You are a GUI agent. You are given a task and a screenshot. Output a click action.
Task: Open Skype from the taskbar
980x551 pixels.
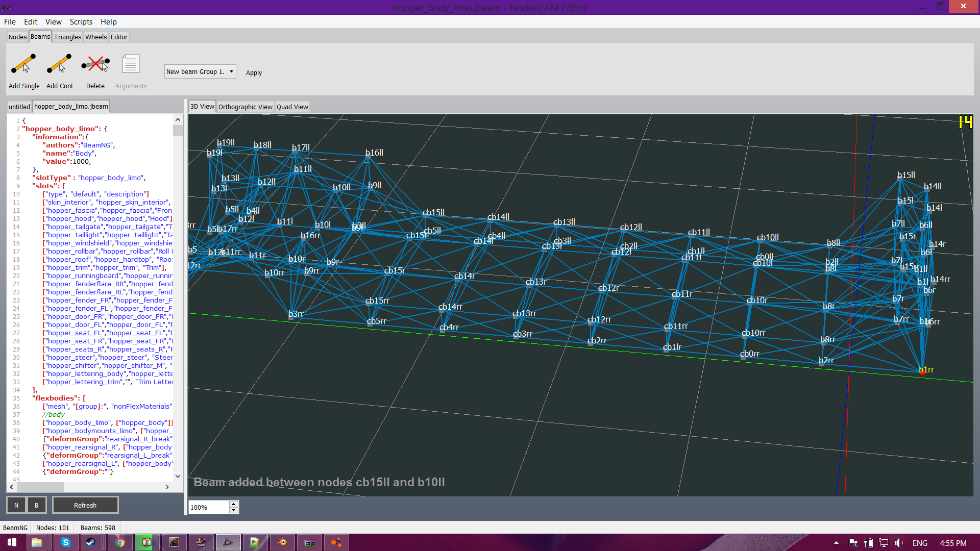tap(66, 542)
